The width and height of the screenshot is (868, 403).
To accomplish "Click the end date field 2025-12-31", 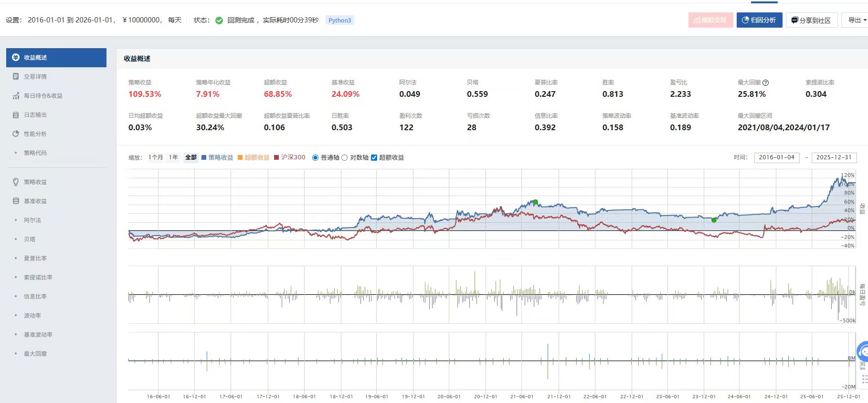I will coord(834,157).
